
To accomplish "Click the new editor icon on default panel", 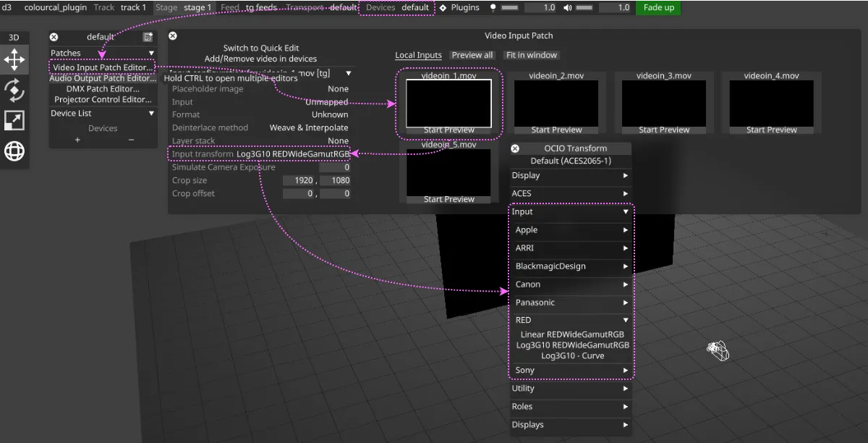I will coord(148,36).
